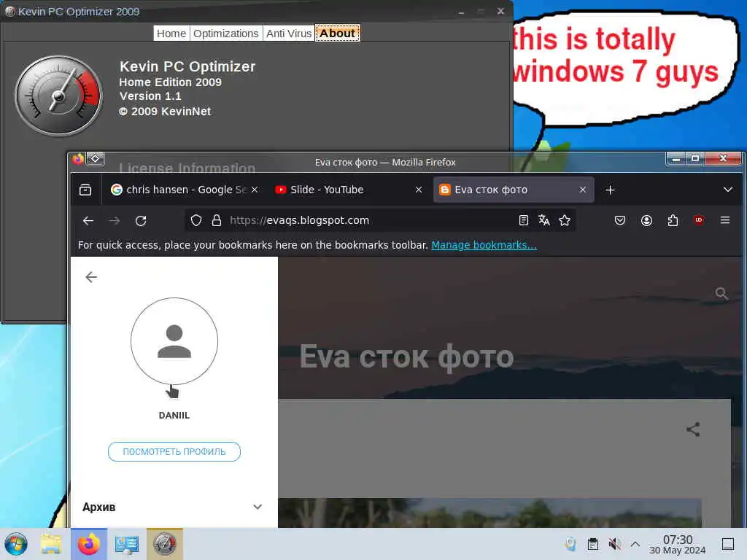Click the Manage bookmarks link
Screen dimensions: 747x560
[x=484, y=245]
